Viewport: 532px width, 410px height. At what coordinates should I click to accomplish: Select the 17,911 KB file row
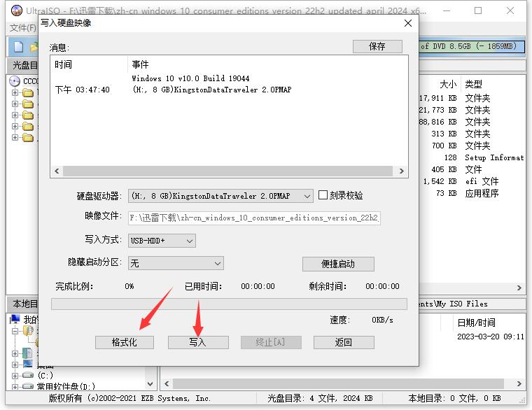pyautogui.click(x=472, y=99)
